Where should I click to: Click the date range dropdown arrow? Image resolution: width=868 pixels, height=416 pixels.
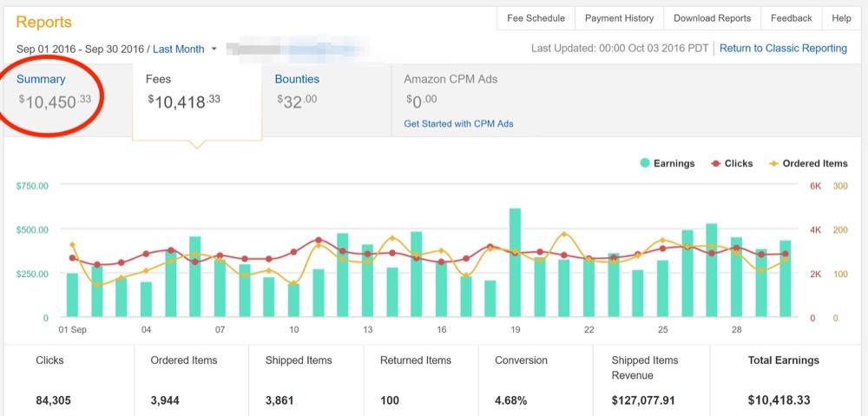[214, 50]
